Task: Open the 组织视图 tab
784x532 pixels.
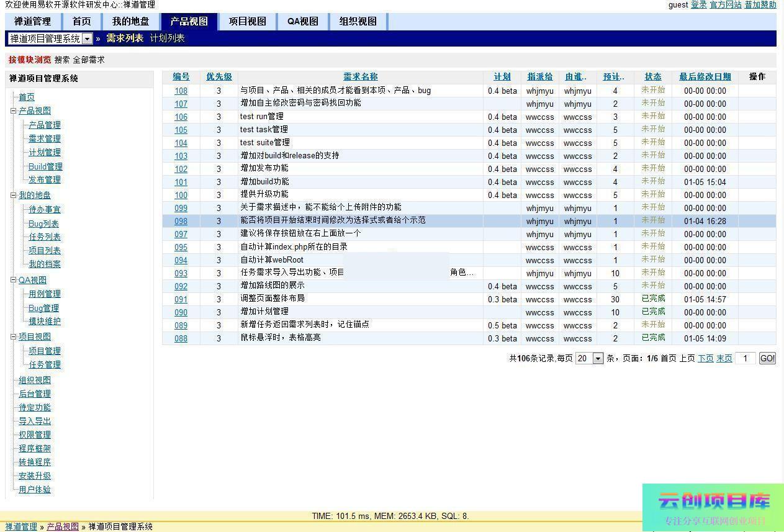Action: (358, 21)
